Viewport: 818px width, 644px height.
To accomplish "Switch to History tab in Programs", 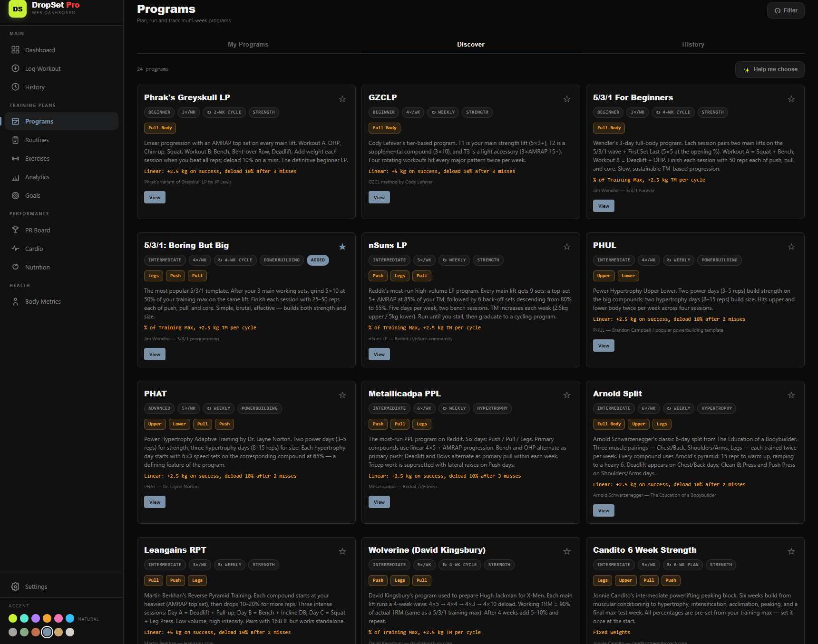I will point(693,44).
